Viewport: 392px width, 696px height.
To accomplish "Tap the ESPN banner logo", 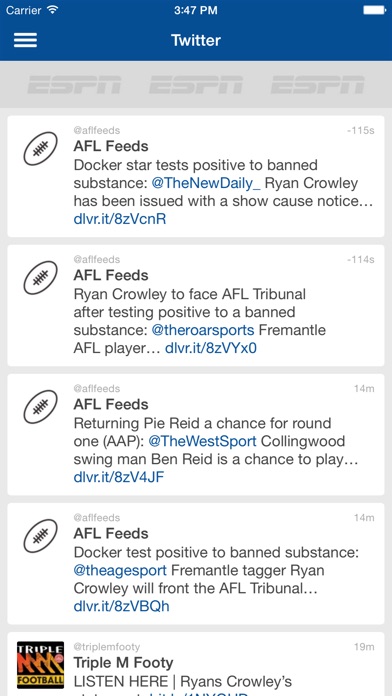I will [196, 84].
